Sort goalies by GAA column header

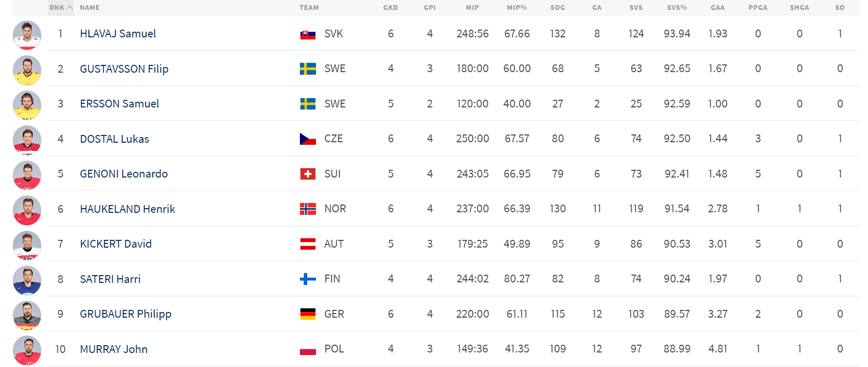pos(717,8)
